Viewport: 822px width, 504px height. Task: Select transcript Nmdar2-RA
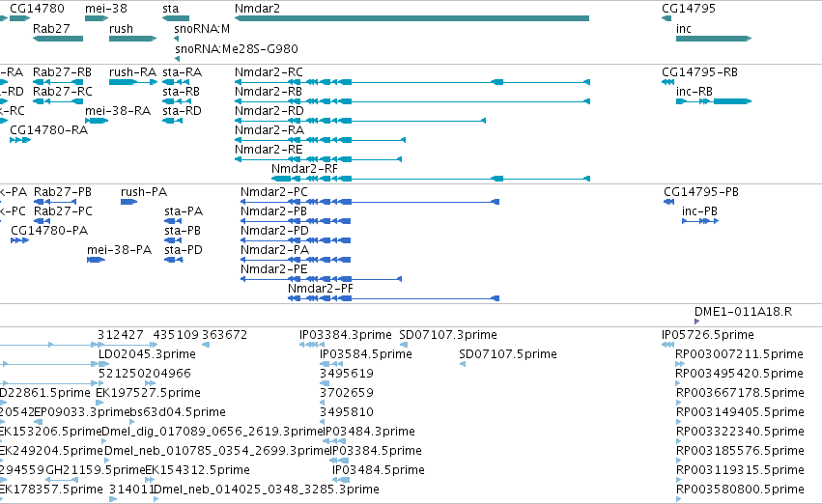point(269,130)
